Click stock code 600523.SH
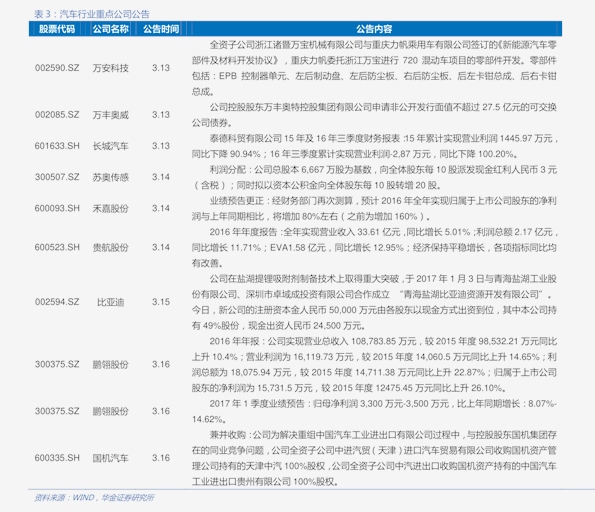This screenshot has height=512, width=595. coord(57,247)
